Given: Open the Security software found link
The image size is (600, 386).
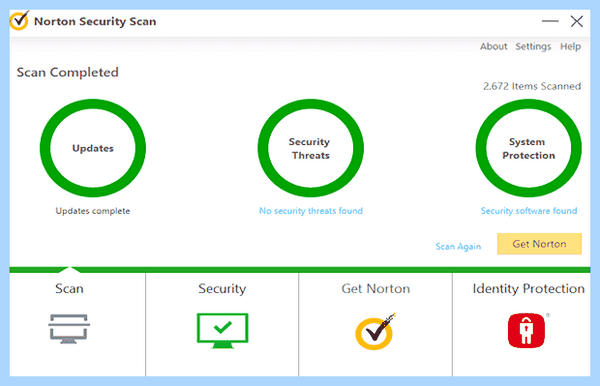Looking at the screenshot, I should 529,211.
